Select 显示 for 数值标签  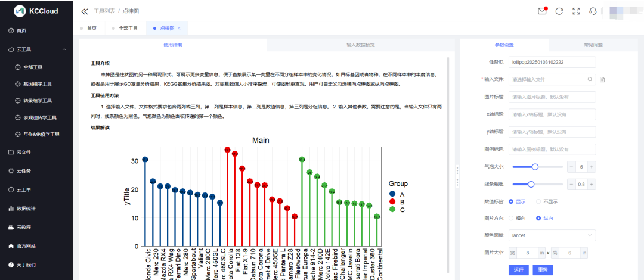point(511,201)
